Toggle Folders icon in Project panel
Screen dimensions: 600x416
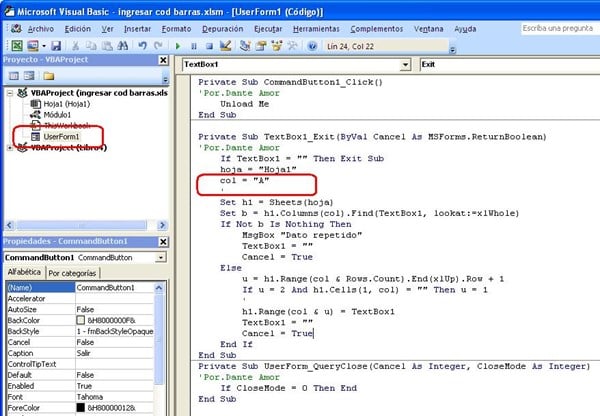point(48,78)
